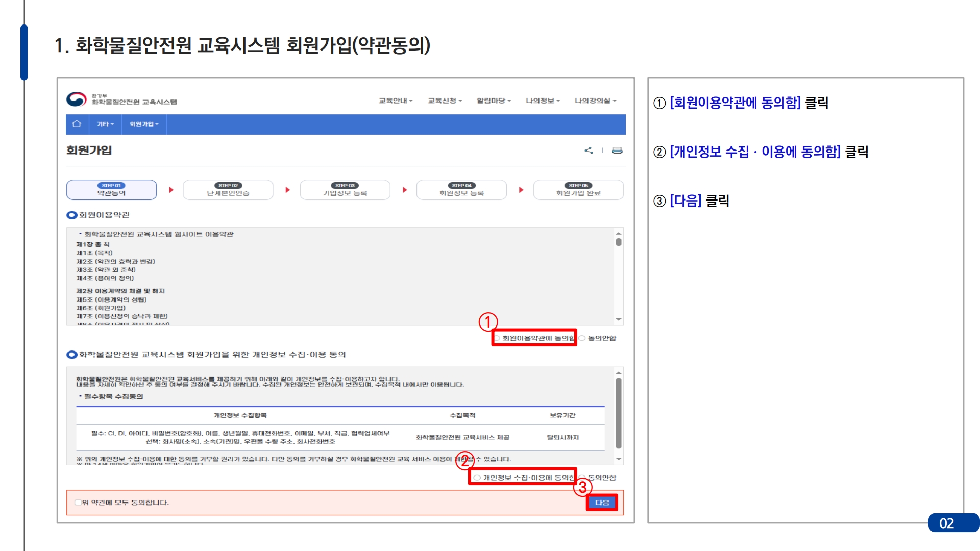Click the blue 다음 button
Viewport: 980px width, 551px height.
point(602,503)
